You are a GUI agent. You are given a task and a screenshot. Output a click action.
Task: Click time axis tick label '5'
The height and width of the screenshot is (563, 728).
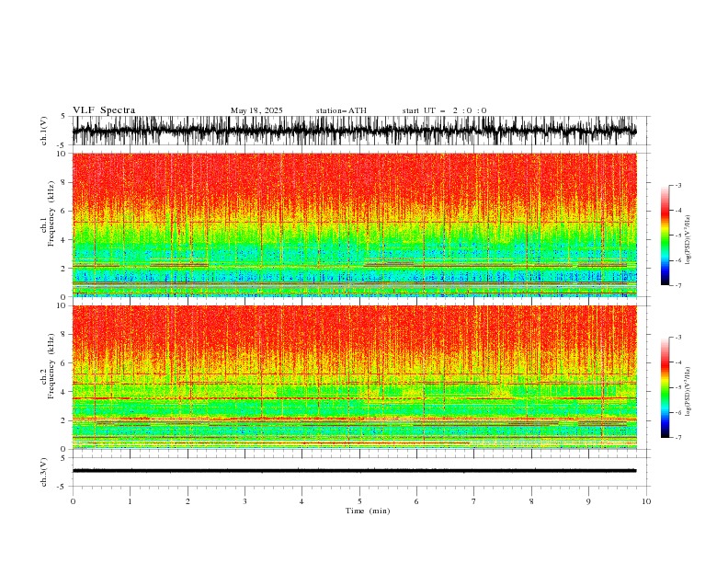tap(359, 501)
